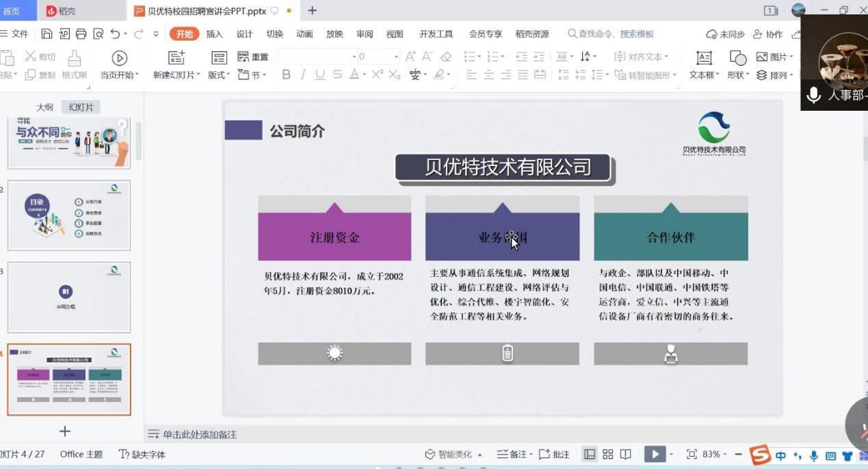The width and height of the screenshot is (868, 469).
Task: Open the font size dropdown
Action: point(395,57)
